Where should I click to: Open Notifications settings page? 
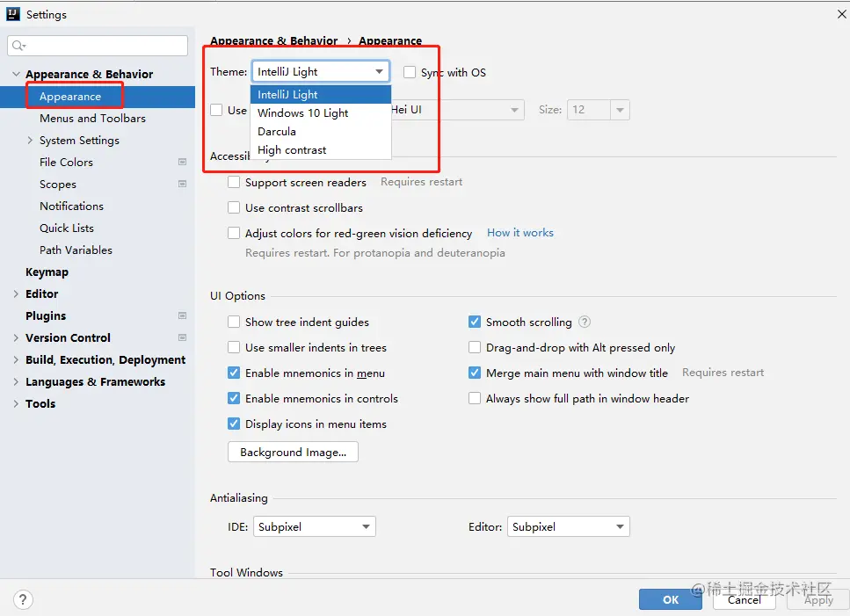71,206
